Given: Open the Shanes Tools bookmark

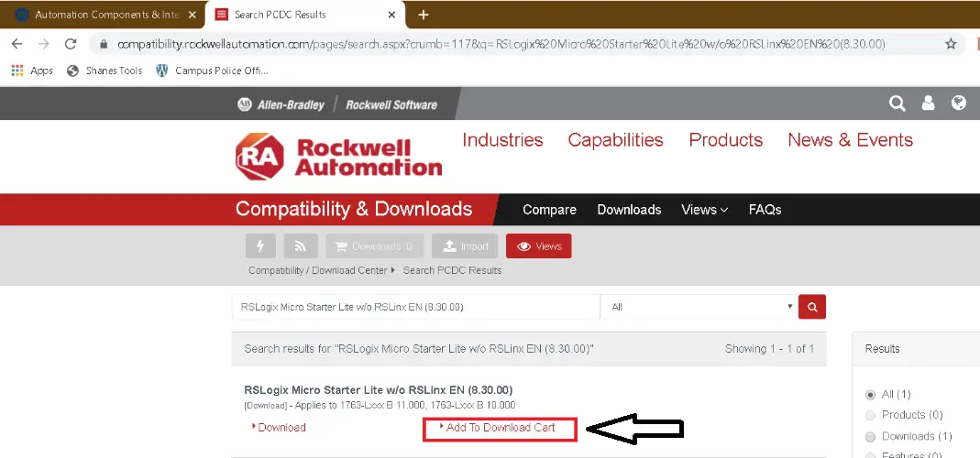Looking at the screenshot, I should coord(105,71).
